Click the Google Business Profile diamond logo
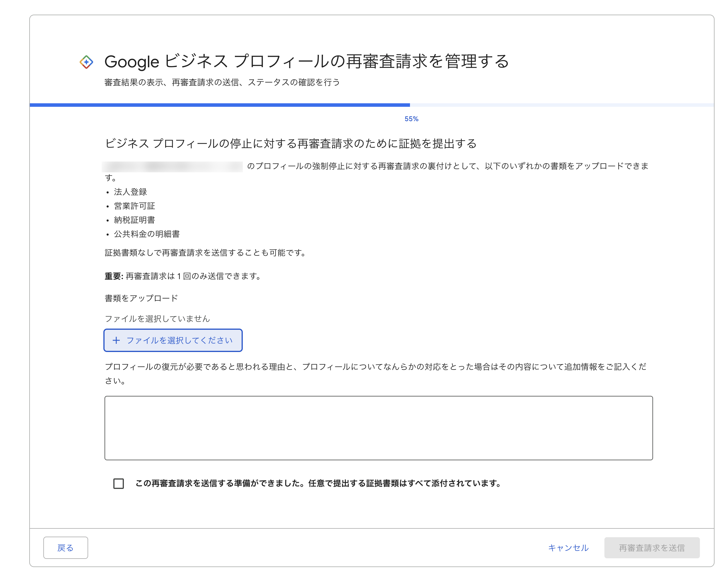The height and width of the screenshot is (577, 728). coord(86,62)
